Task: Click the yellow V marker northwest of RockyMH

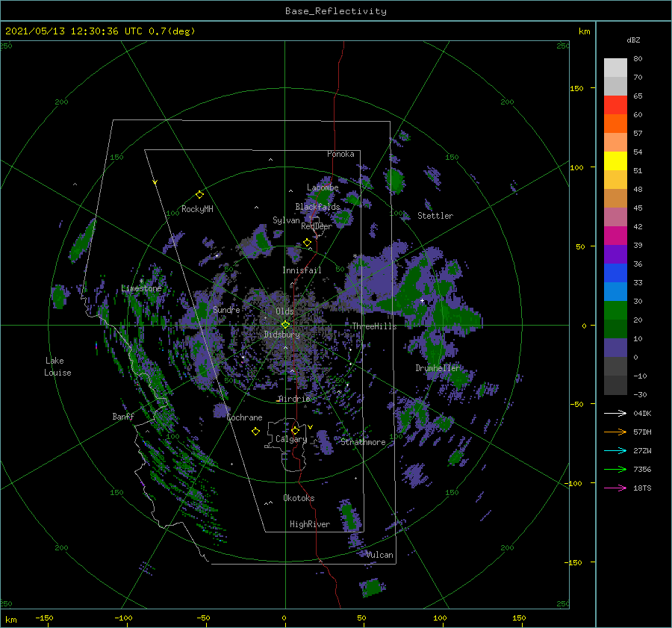Action: [x=155, y=182]
